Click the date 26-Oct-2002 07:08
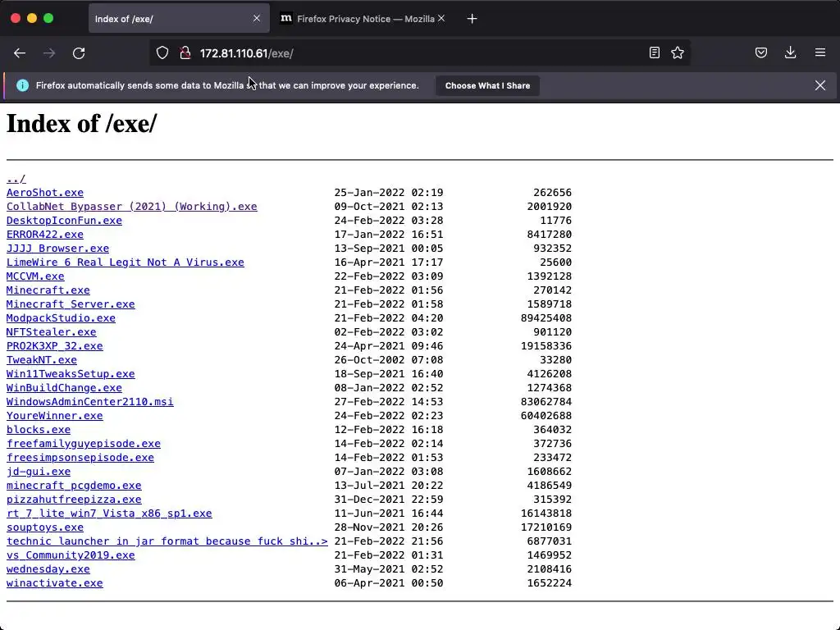Image resolution: width=840 pixels, height=630 pixels. point(389,359)
